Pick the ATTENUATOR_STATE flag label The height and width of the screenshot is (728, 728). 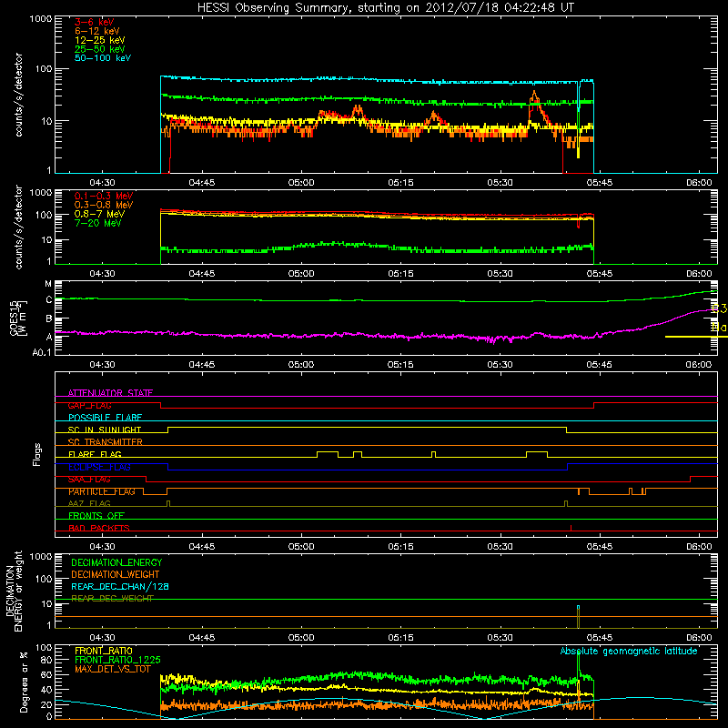coord(110,393)
